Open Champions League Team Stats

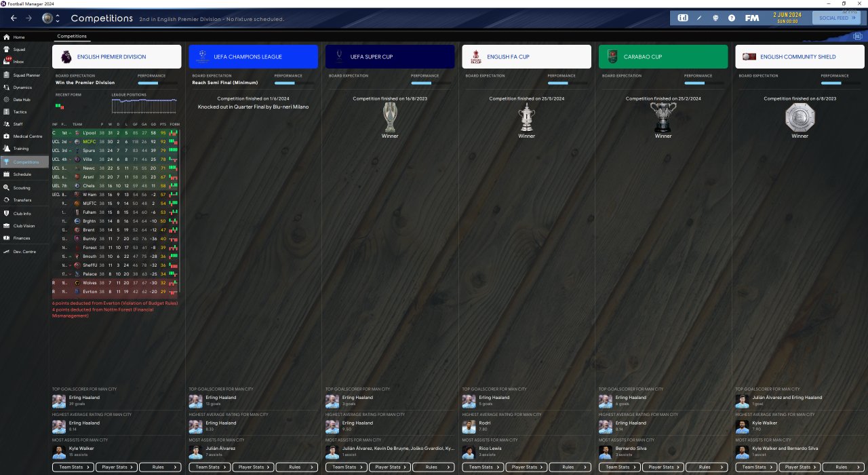[x=210, y=467]
